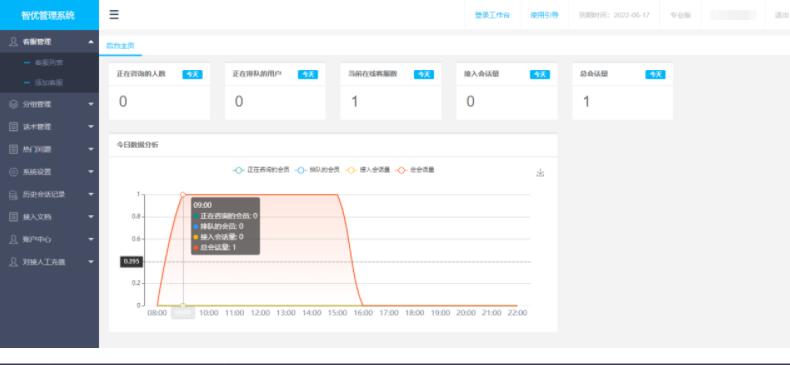Click the 16:00 axis label
This screenshot has width=790, height=365.
pos(363,313)
